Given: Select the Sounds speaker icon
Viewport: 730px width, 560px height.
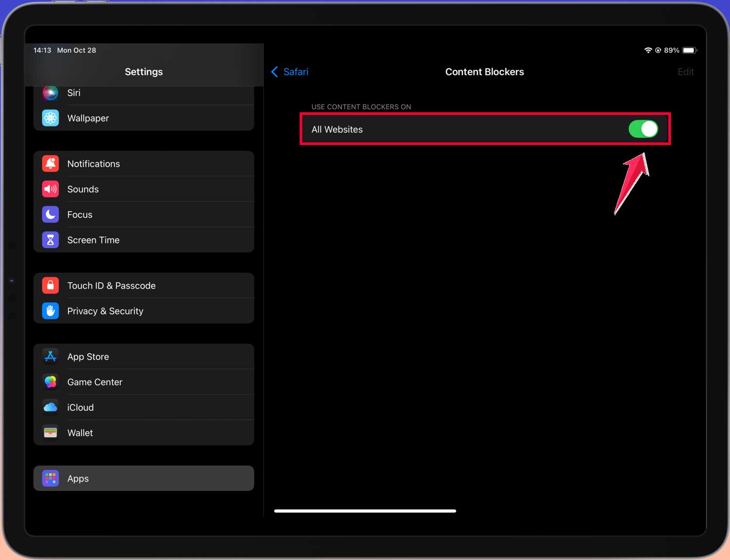Looking at the screenshot, I should point(50,189).
